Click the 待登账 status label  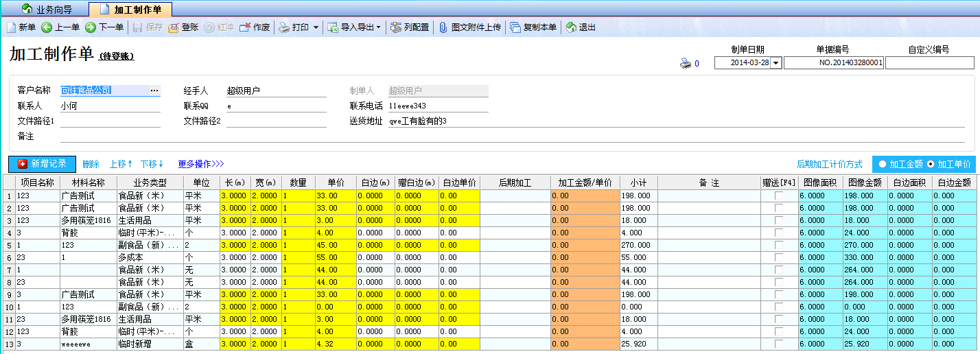point(117,56)
